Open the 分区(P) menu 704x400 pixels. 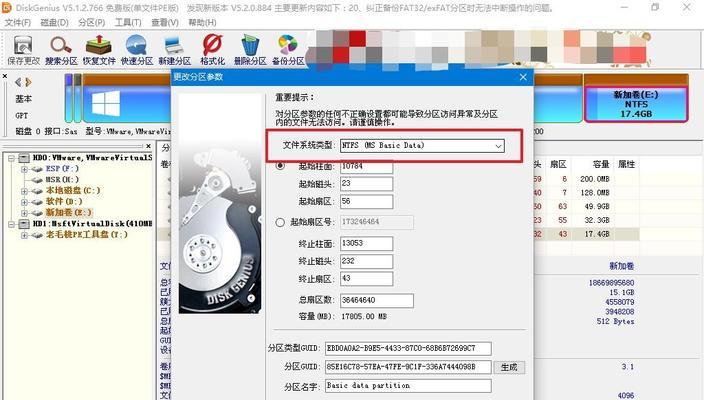pyautogui.click(x=92, y=22)
